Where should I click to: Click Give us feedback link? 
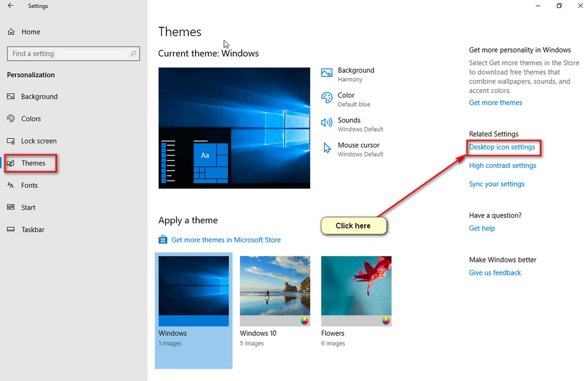pyautogui.click(x=495, y=272)
